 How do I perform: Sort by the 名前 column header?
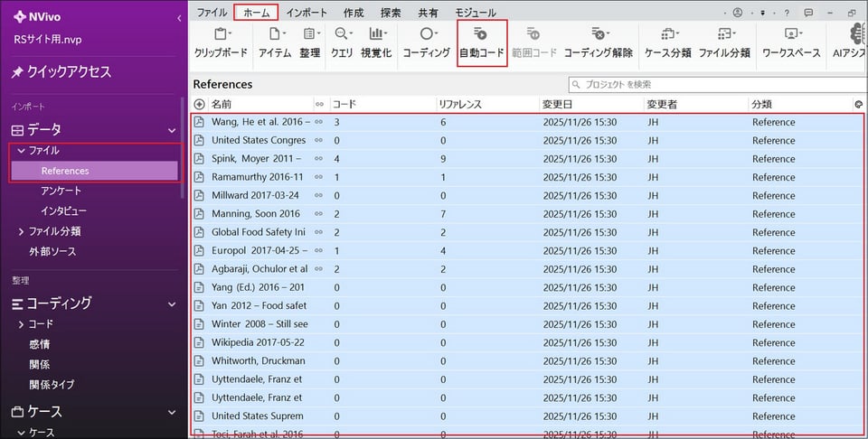(x=222, y=104)
